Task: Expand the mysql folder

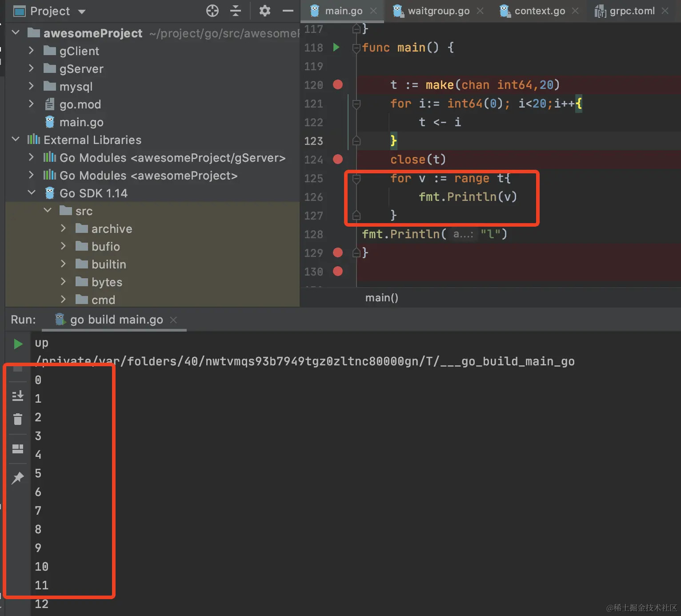Action: coord(31,86)
